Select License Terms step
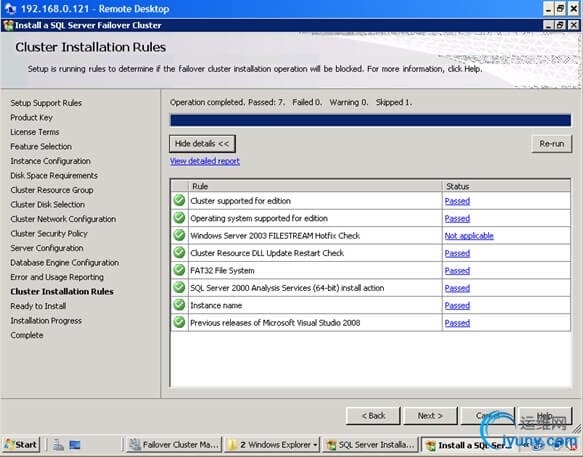 35,132
